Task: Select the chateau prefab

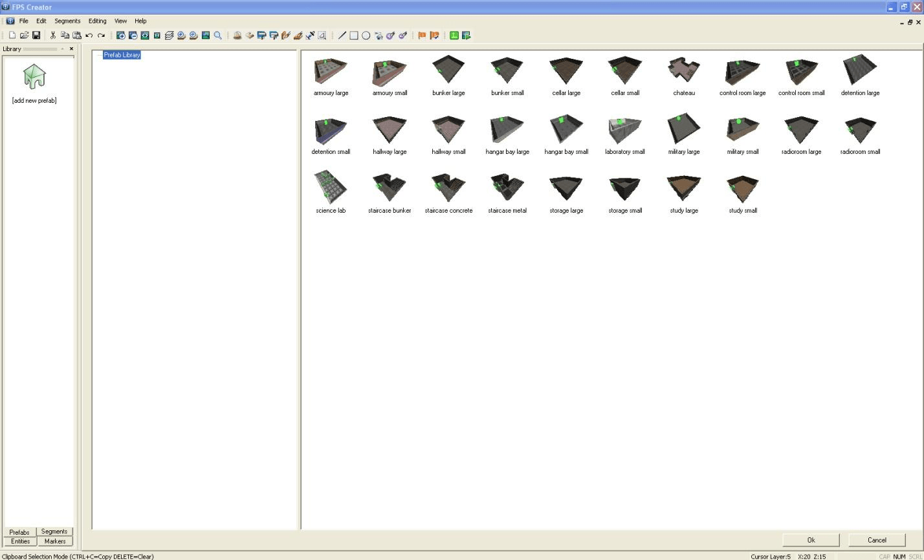Action: (x=684, y=76)
